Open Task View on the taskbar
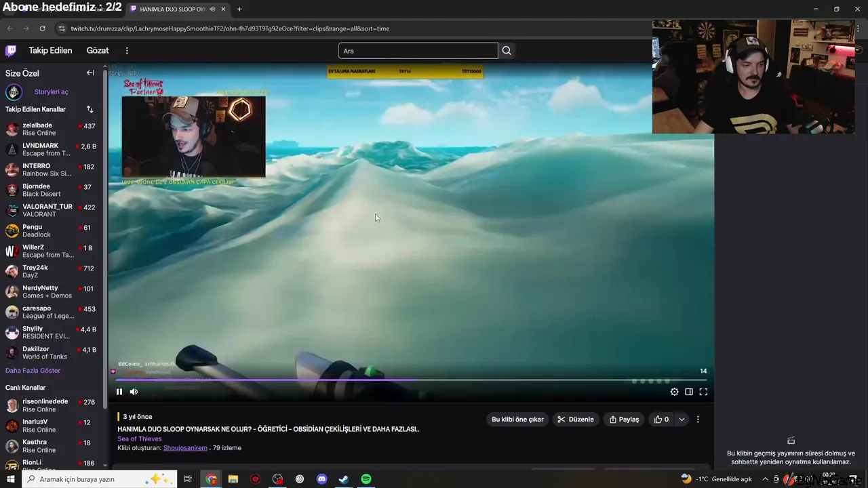 tap(188, 479)
